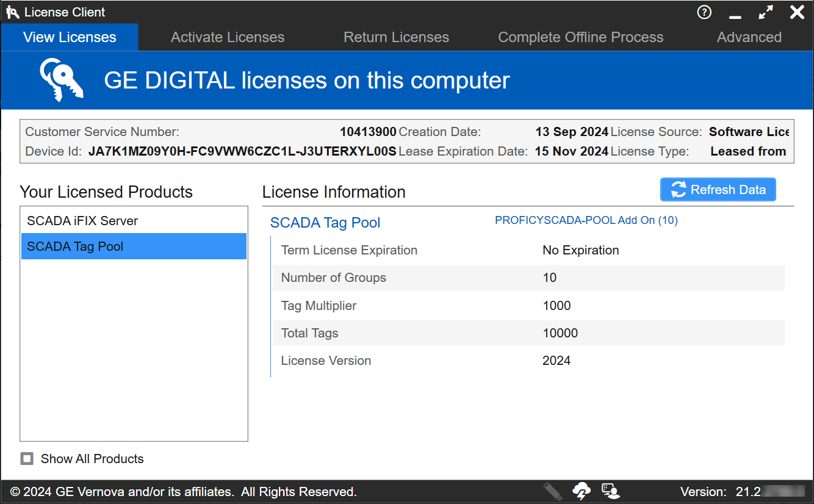The image size is (814, 504).
Task: Click the Term License Expiration row label
Action: (349, 250)
